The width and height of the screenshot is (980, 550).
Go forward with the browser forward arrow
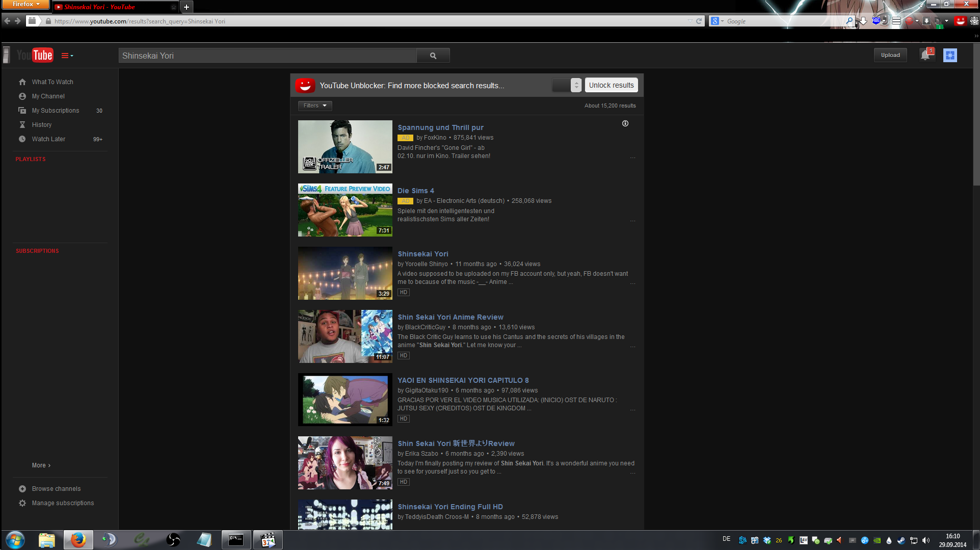coord(18,21)
